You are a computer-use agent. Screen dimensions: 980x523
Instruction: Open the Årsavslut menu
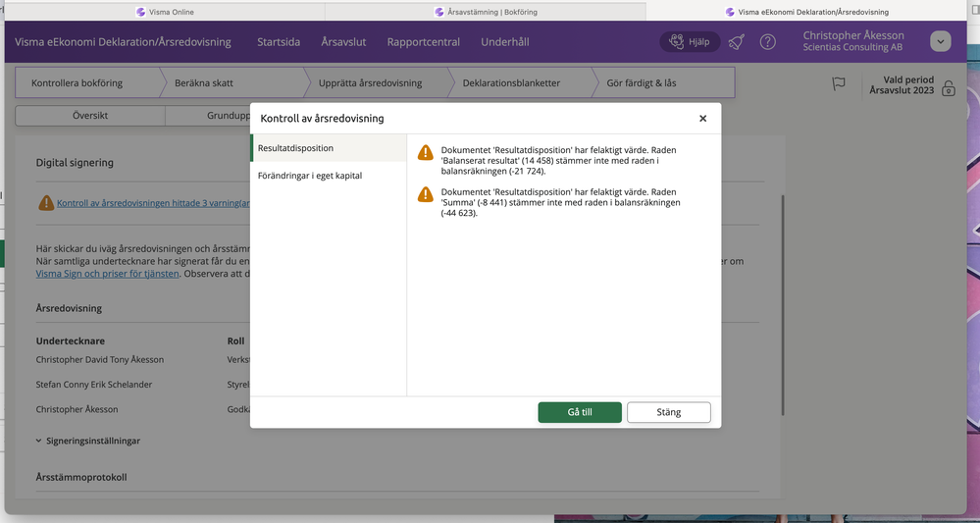click(x=343, y=42)
